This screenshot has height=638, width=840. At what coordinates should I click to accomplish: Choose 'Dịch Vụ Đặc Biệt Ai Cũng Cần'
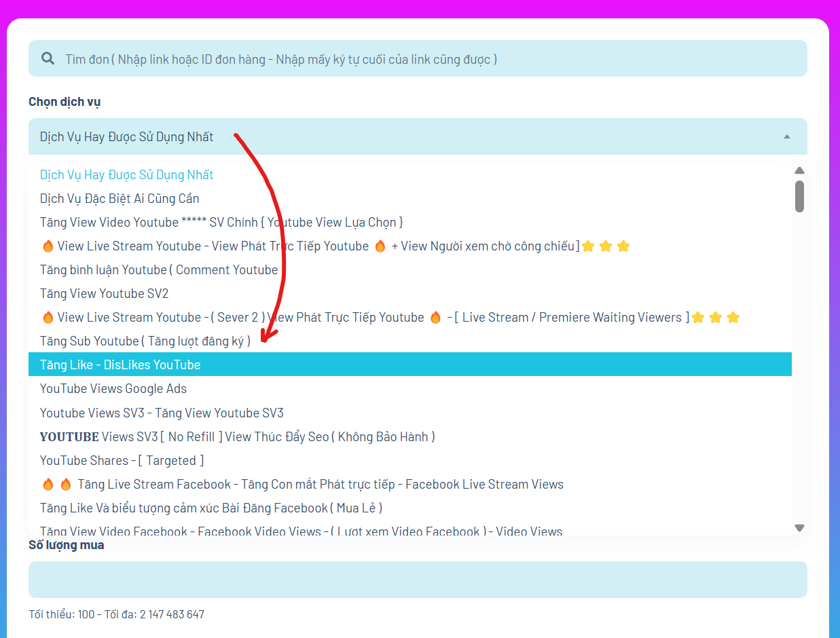(120, 198)
